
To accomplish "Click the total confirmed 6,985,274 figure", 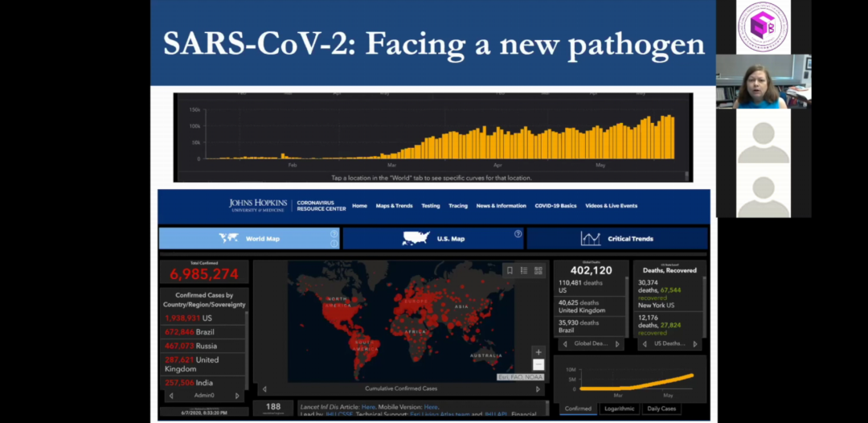I will click(203, 273).
